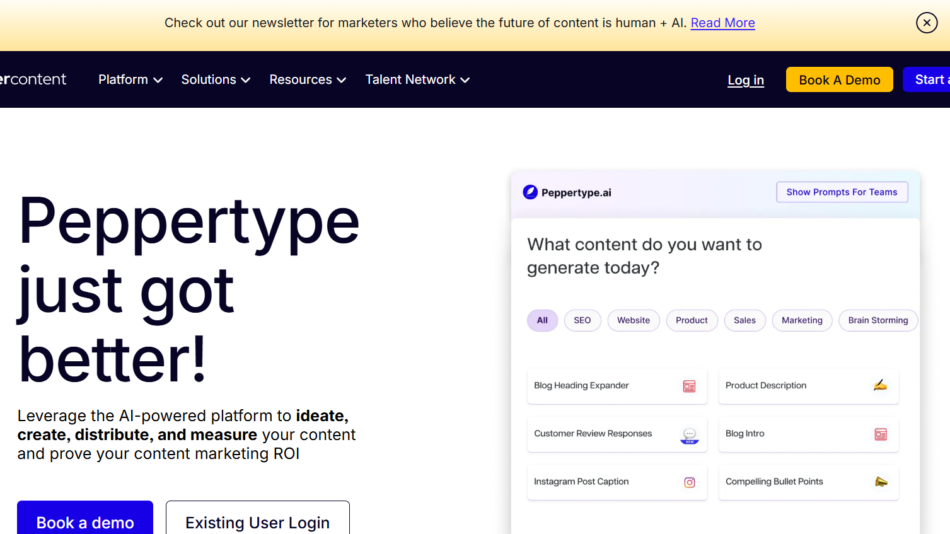Click the Product Description pencil icon
This screenshot has height=534, width=950.
pyautogui.click(x=880, y=385)
